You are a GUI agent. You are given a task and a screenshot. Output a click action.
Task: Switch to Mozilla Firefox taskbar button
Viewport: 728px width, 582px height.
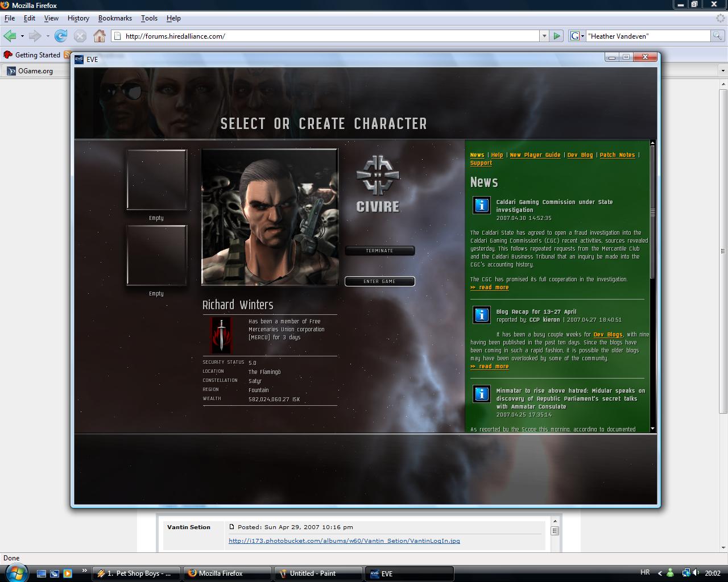tap(229, 573)
